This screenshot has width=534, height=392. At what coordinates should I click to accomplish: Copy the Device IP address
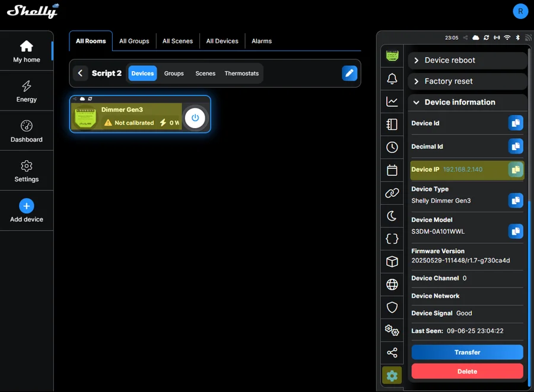coord(516,170)
